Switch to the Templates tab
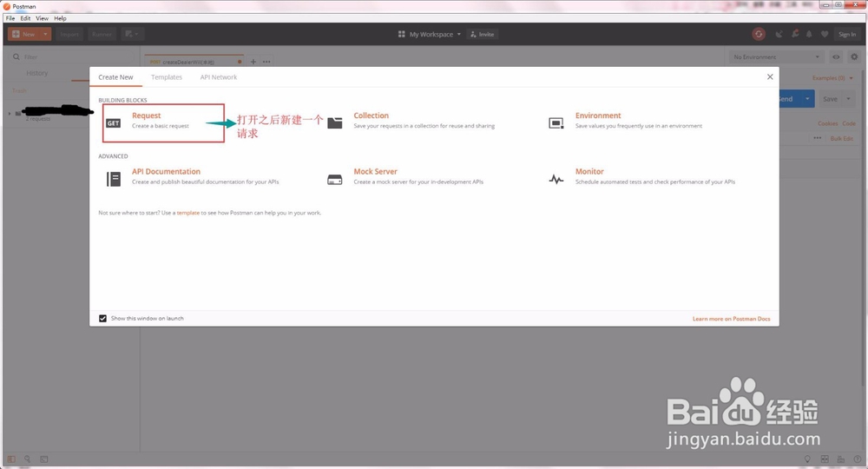The height and width of the screenshot is (469, 868). pos(167,77)
